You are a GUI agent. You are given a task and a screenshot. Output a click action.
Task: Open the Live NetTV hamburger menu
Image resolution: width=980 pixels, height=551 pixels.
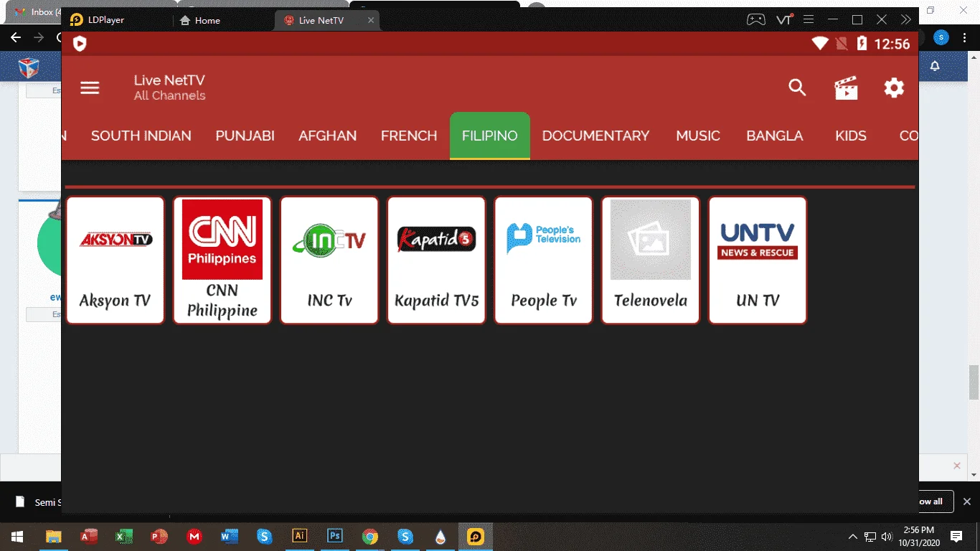click(90, 88)
